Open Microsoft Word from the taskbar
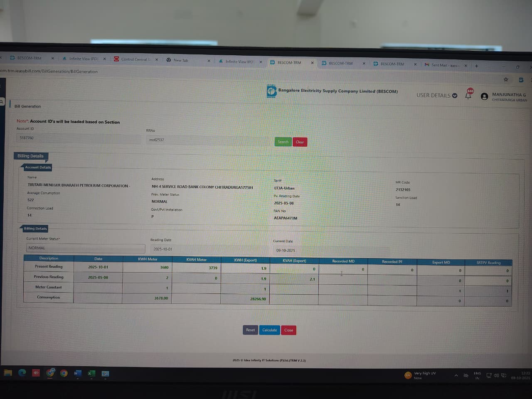 point(78,373)
